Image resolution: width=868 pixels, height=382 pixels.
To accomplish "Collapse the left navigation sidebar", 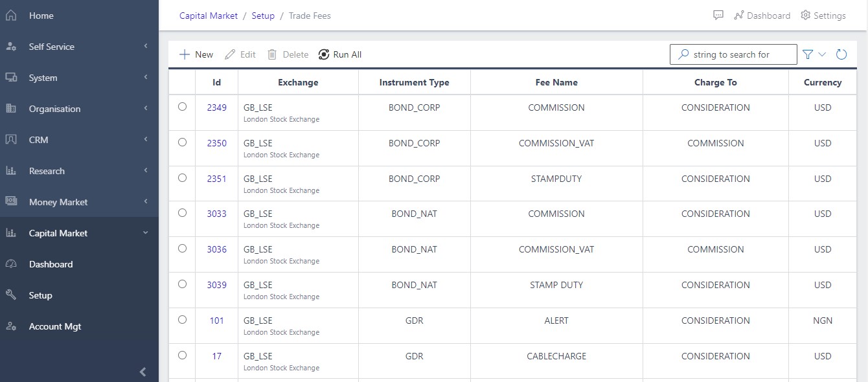I will [143, 372].
